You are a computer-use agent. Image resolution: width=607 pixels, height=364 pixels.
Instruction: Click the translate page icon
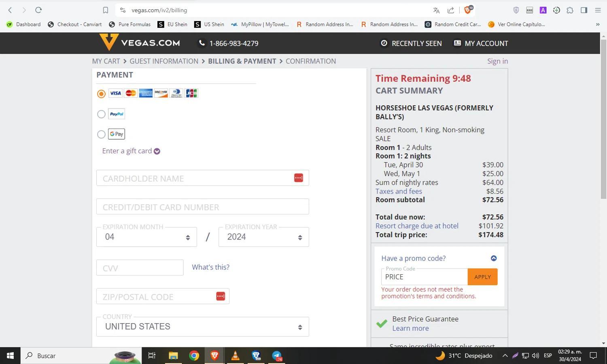point(436,10)
